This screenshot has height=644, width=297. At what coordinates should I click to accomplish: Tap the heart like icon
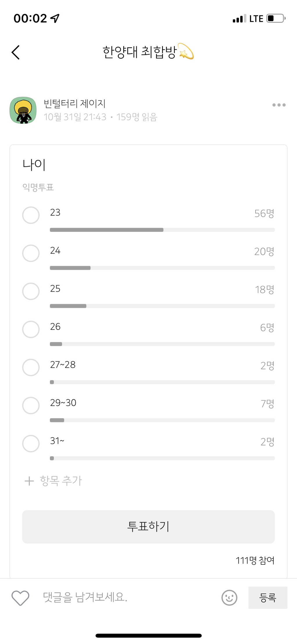click(x=20, y=598)
